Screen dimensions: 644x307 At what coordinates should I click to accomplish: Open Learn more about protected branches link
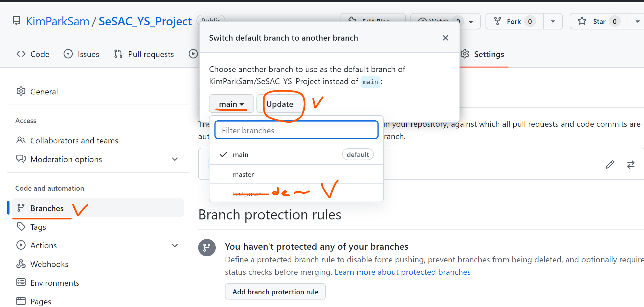point(402,272)
